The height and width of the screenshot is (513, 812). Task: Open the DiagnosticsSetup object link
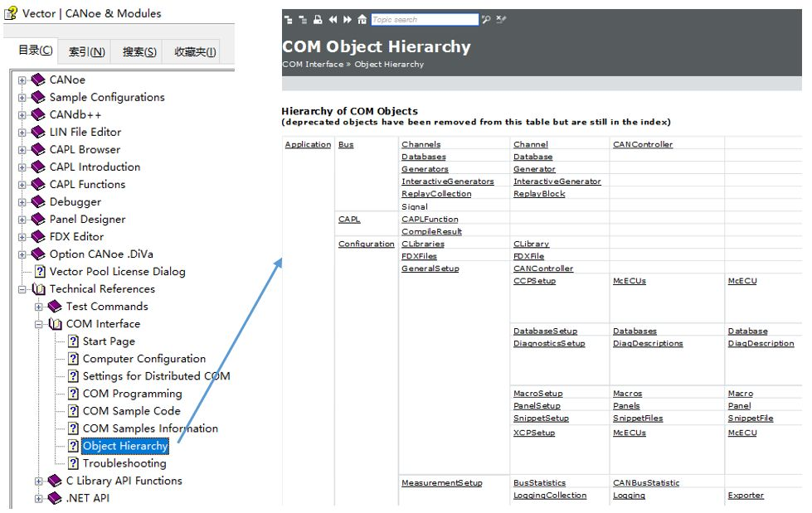[549, 344]
